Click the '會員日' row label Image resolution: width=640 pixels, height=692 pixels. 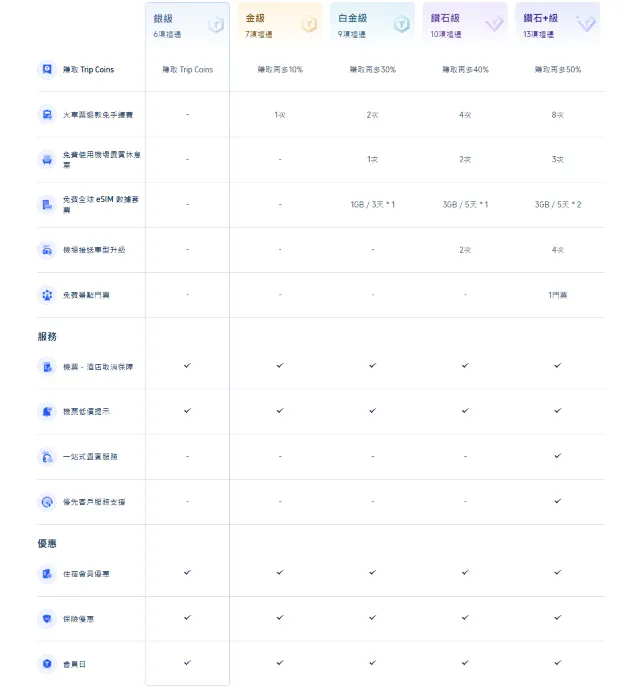click(x=74, y=664)
